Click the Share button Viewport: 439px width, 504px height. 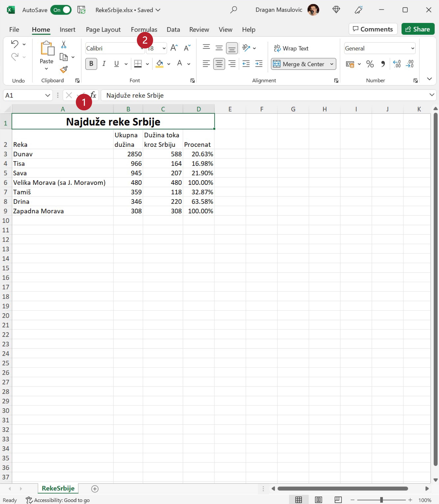[x=418, y=29]
